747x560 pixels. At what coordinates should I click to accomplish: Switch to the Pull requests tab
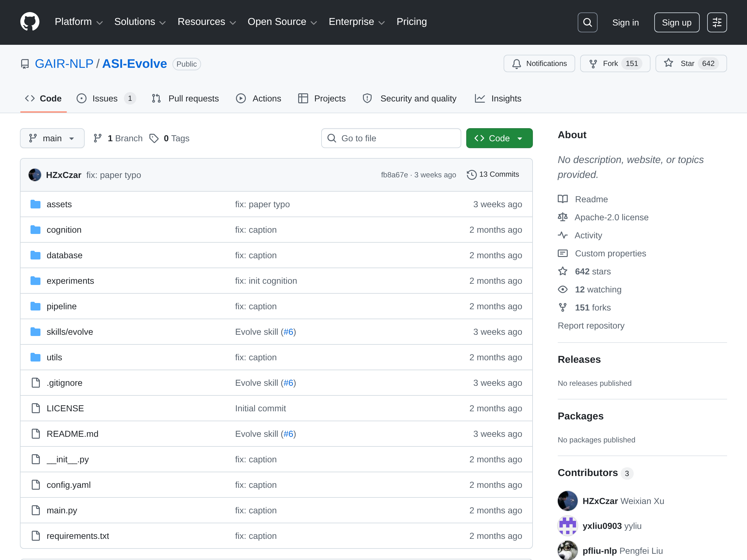coord(186,99)
